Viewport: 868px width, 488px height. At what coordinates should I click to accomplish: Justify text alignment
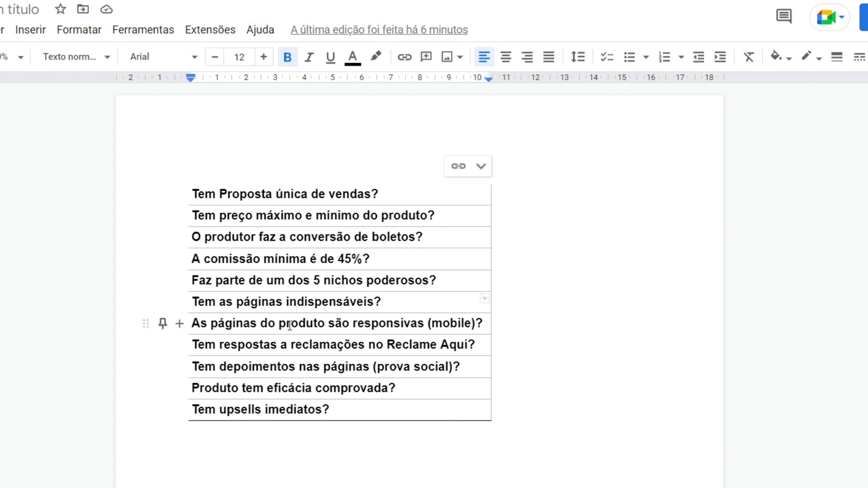point(549,57)
